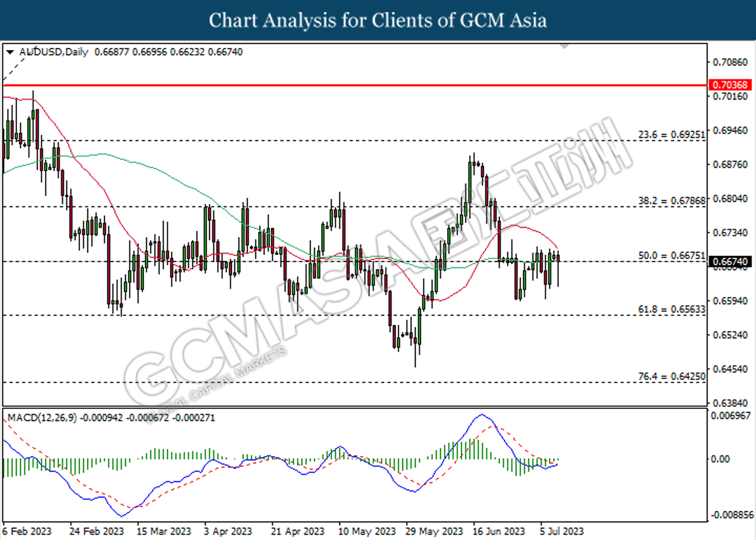Click the OHLC values 0.66877 0.66956 0.66232 0.66740
The image size is (756, 540).
(x=168, y=52)
